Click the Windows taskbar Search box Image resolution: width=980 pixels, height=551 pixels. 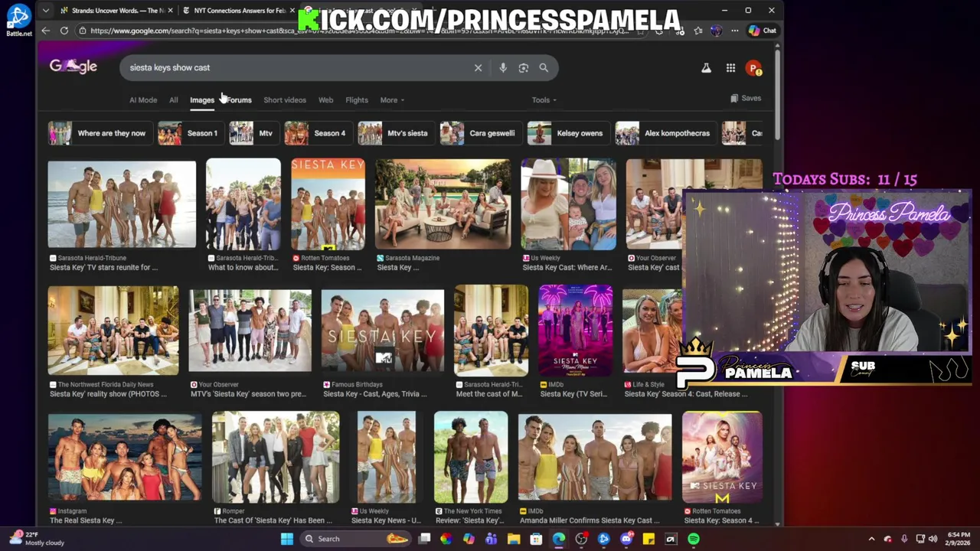(x=354, y=539)
